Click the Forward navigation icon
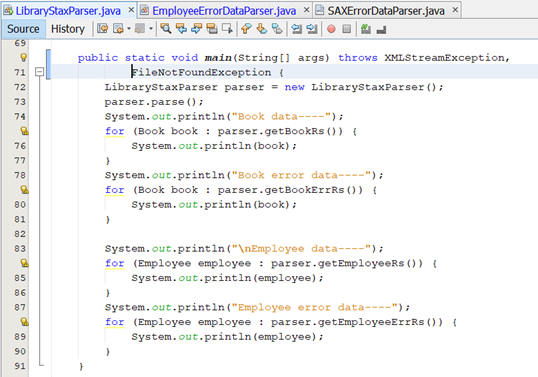 (x=139, y=29)
